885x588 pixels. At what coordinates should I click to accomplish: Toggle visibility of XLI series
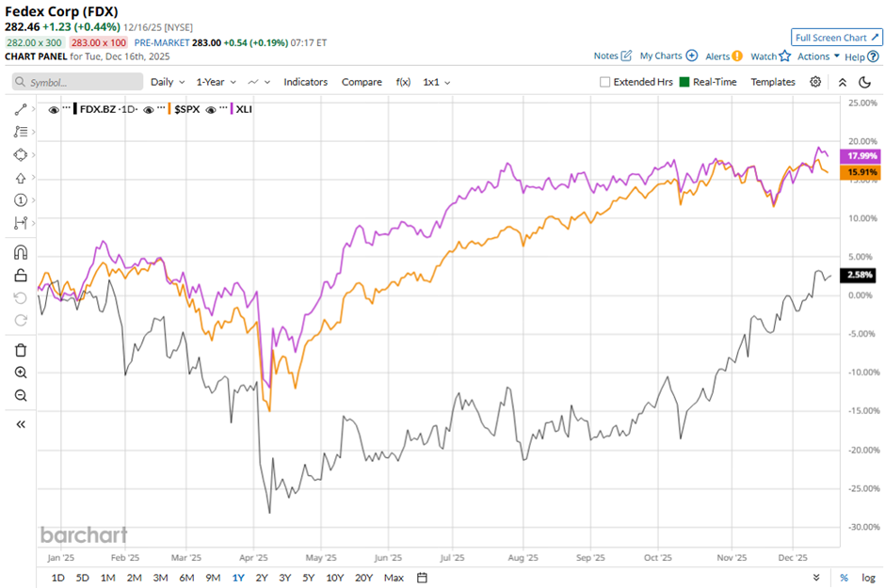click(211, 109)
